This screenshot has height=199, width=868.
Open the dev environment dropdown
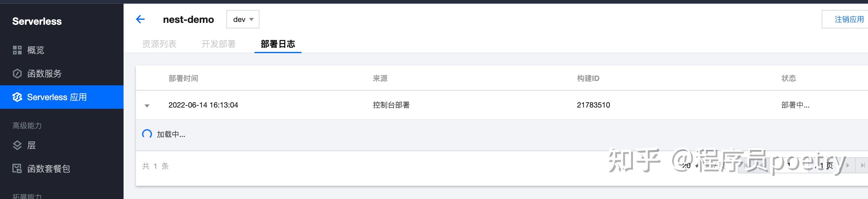coord(242,19)
